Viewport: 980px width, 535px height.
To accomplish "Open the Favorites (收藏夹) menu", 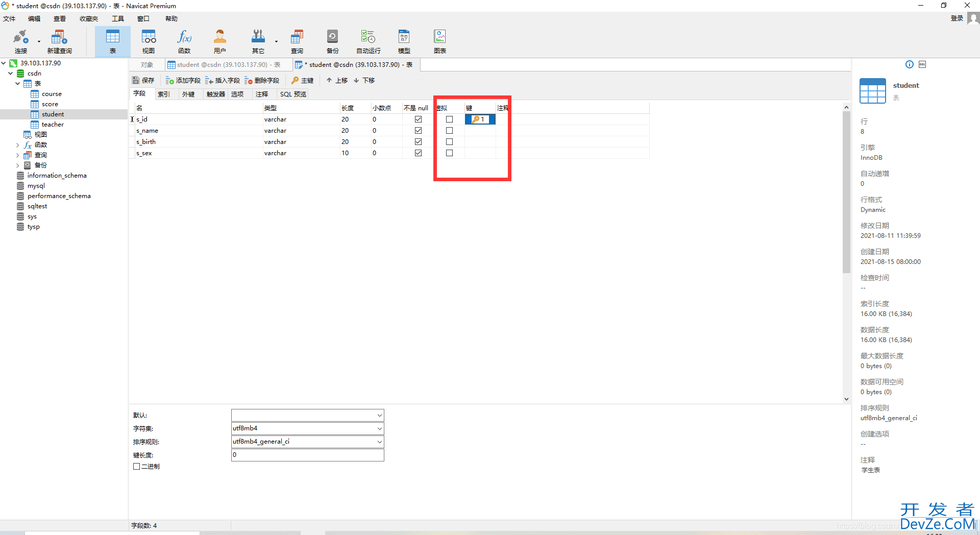I will tap(88, 19).
